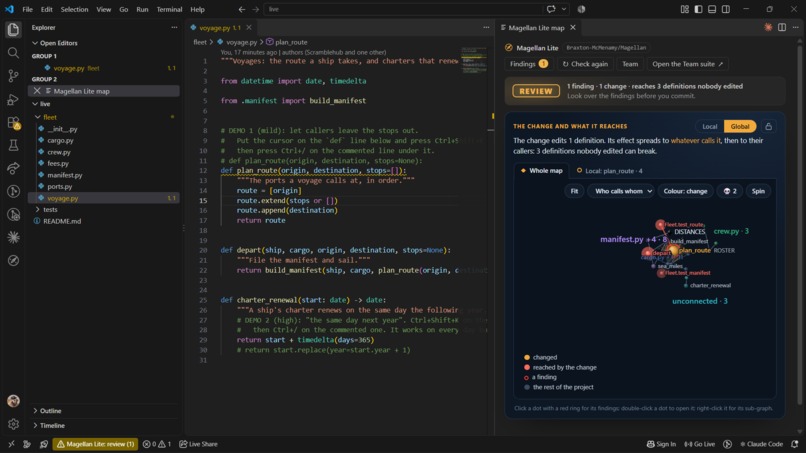Toggle the bottom panel layout icon
This screenshot has height=453, width=806.
pyautogui.click(x=712, y=9)
